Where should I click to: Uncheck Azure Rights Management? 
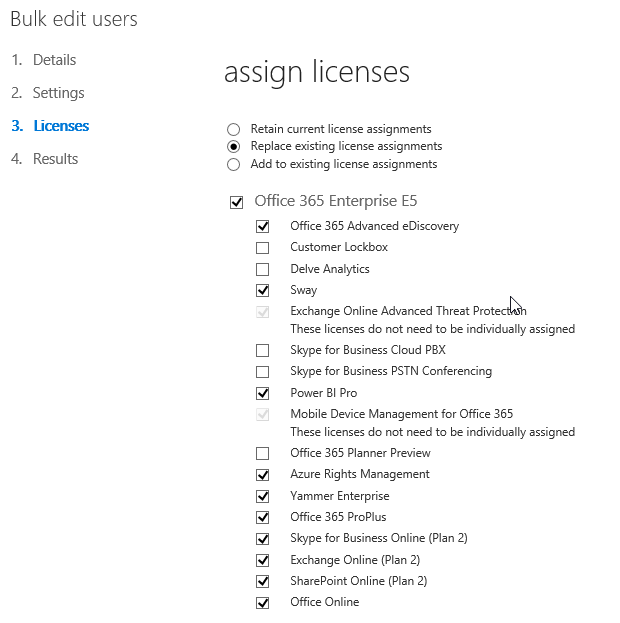coord(262,475)
